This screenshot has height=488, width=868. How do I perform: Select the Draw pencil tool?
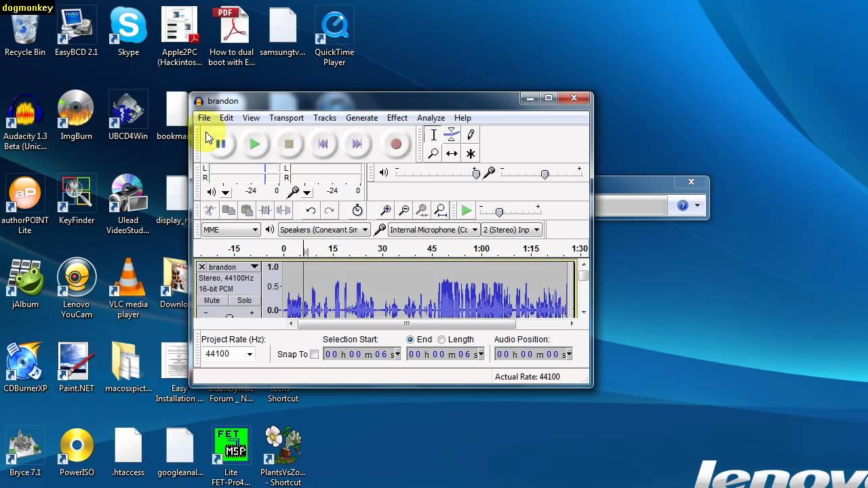[471, 135]
